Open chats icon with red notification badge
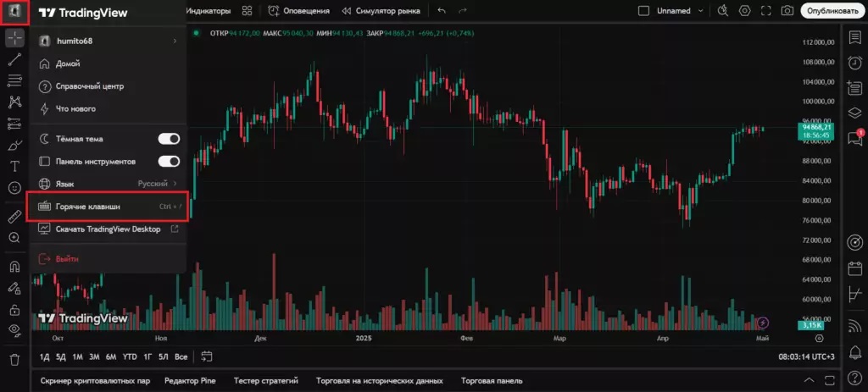 [x=855, y=138]
